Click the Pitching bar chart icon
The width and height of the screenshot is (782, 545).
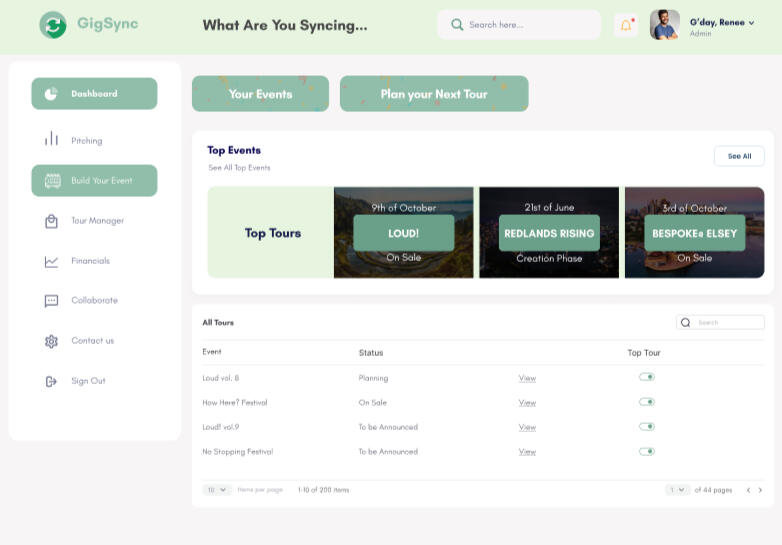tap(51, 139)
